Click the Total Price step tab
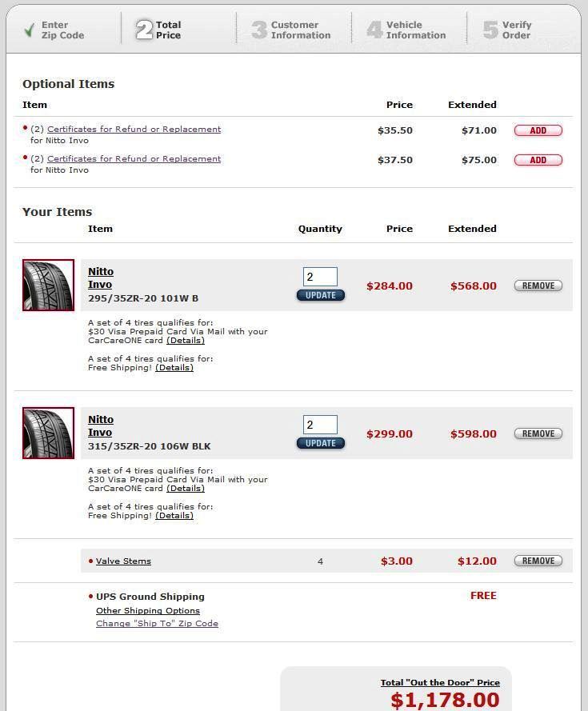The image size is (588, 711). coord(159,30)
